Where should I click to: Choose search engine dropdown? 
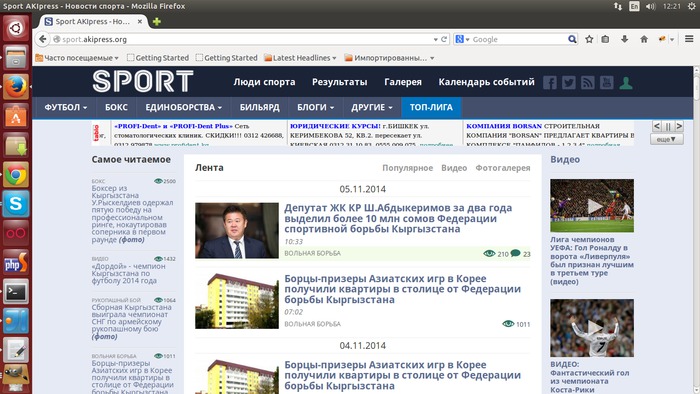click(x=462, y=39)
